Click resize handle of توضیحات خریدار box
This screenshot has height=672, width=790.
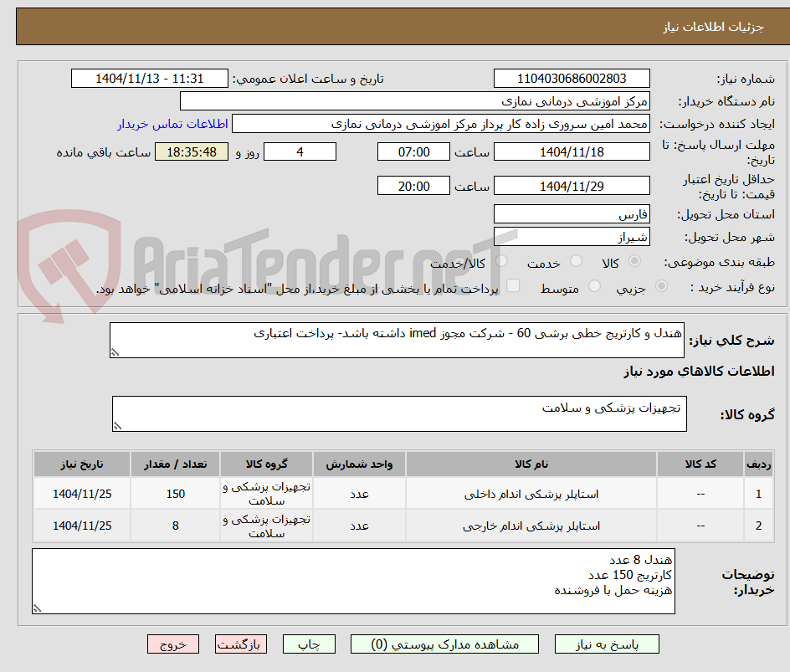(x=38, y=608)
